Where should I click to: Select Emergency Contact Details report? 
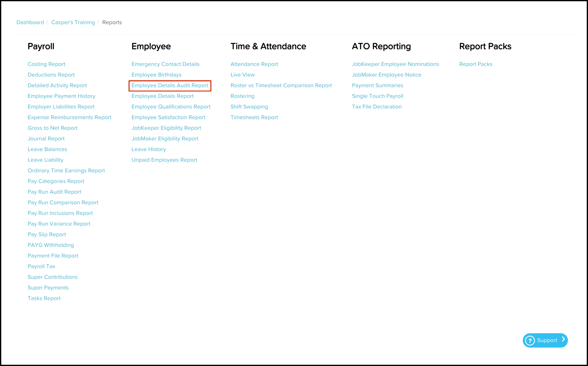(x=165, y=64)
